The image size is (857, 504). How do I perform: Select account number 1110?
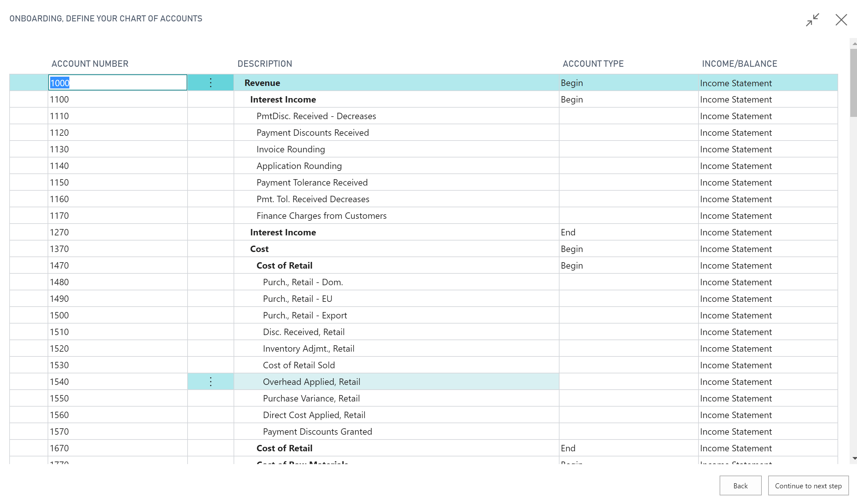point(118,116)
